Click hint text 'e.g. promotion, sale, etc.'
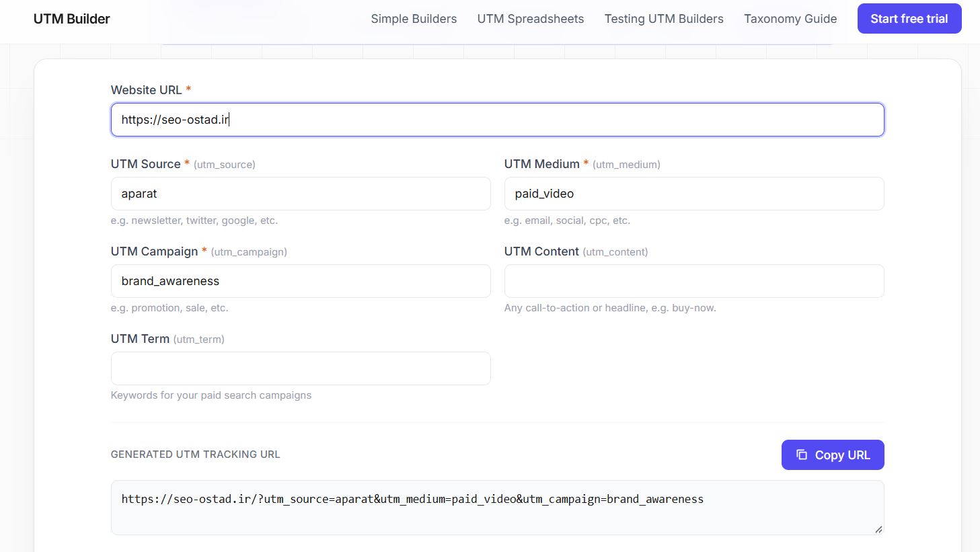The width and height of the screenshot is (980, 552). tap(169, 308)
